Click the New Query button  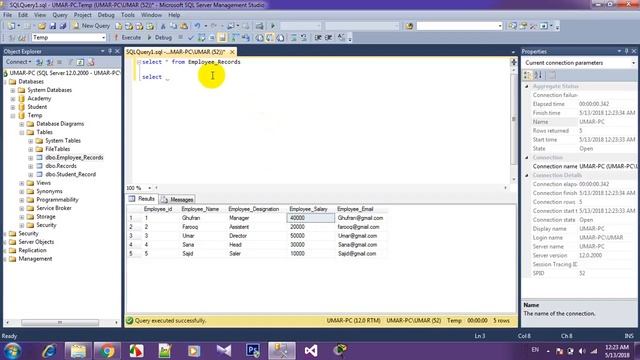coord(91,26)
